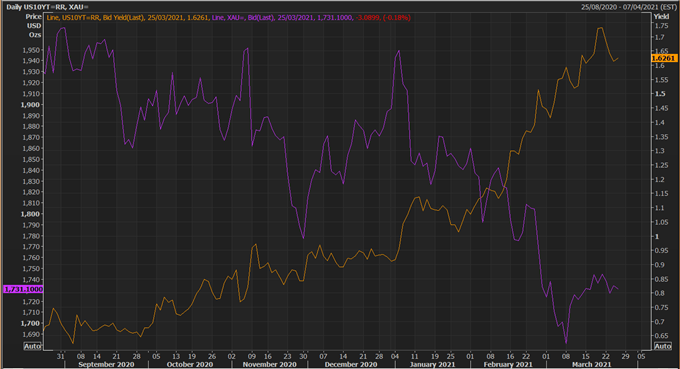Select January 2021 on the time axis
Image resolution: width=680 pixels, height=369 pixels.
432,364
